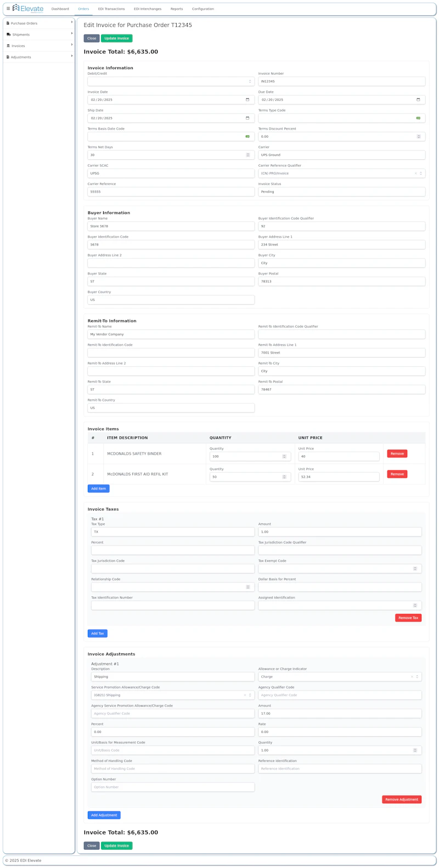
Task: Open the Reports nav item
Action: (177, 9)
